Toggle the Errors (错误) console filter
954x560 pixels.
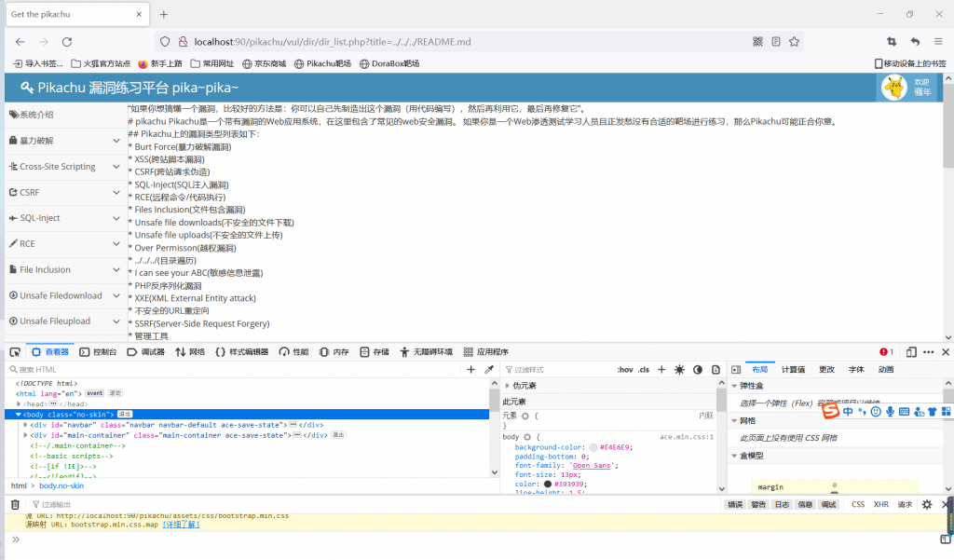(x=735, y=505)
